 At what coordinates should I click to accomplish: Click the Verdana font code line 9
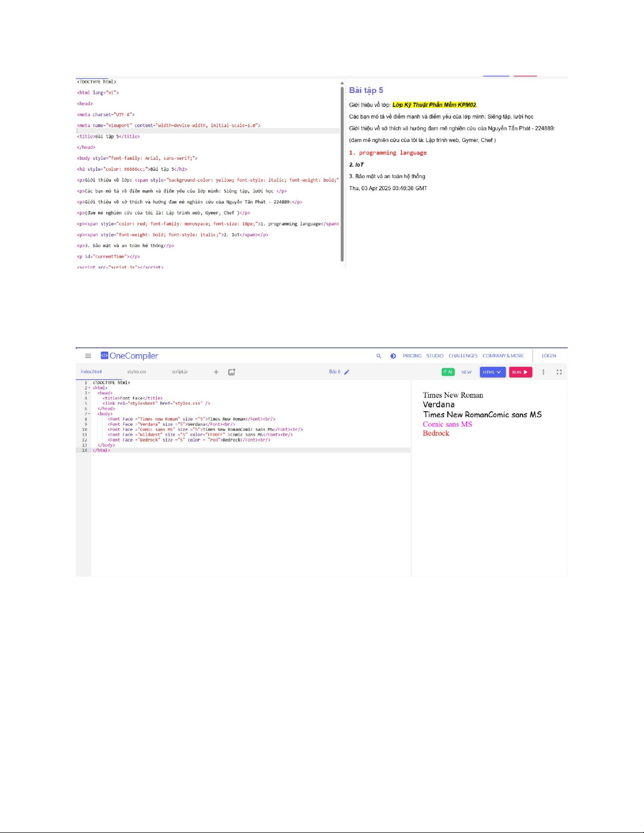pyautogui.click(x=171, y=424)
